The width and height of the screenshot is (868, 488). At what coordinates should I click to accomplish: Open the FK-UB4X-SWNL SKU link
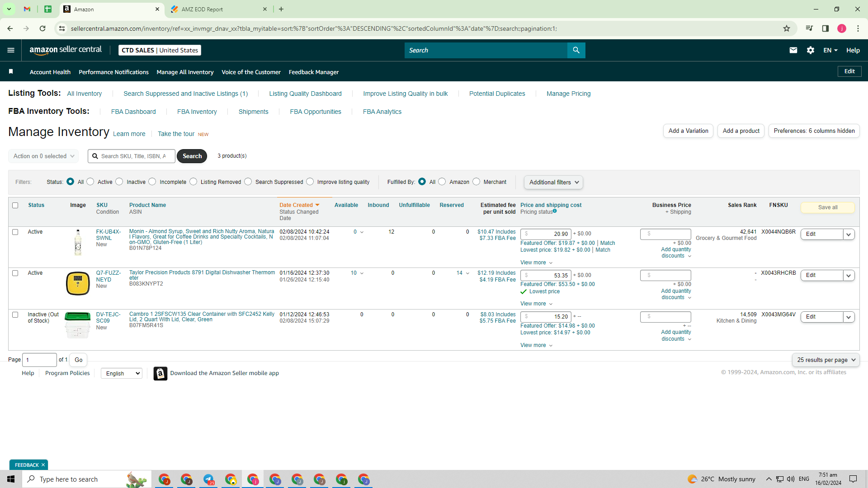[108, 235]
